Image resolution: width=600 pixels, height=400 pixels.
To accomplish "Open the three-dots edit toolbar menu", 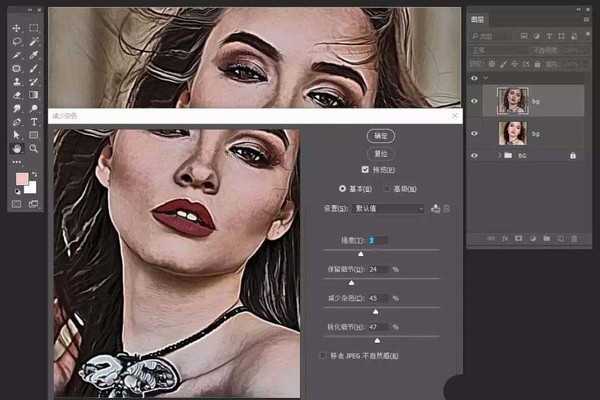I will [x=16, y=162].
